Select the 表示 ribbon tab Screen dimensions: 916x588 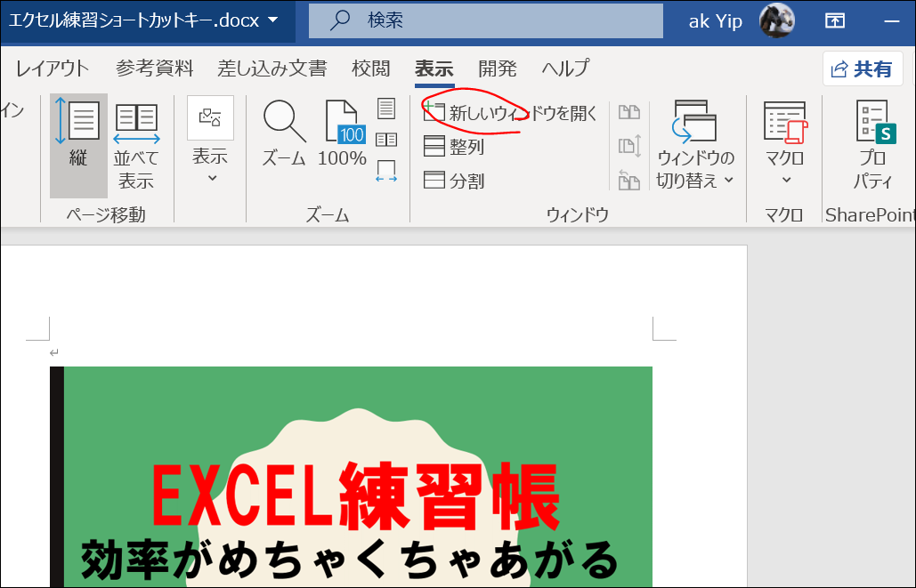pyautogui.click(x=434, y=68)
